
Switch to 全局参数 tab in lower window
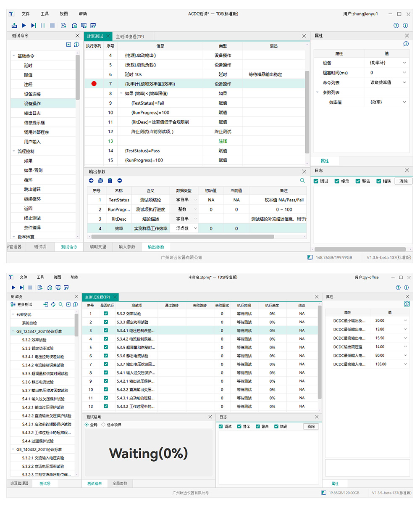pyautogui.click(x=120, y=483)
